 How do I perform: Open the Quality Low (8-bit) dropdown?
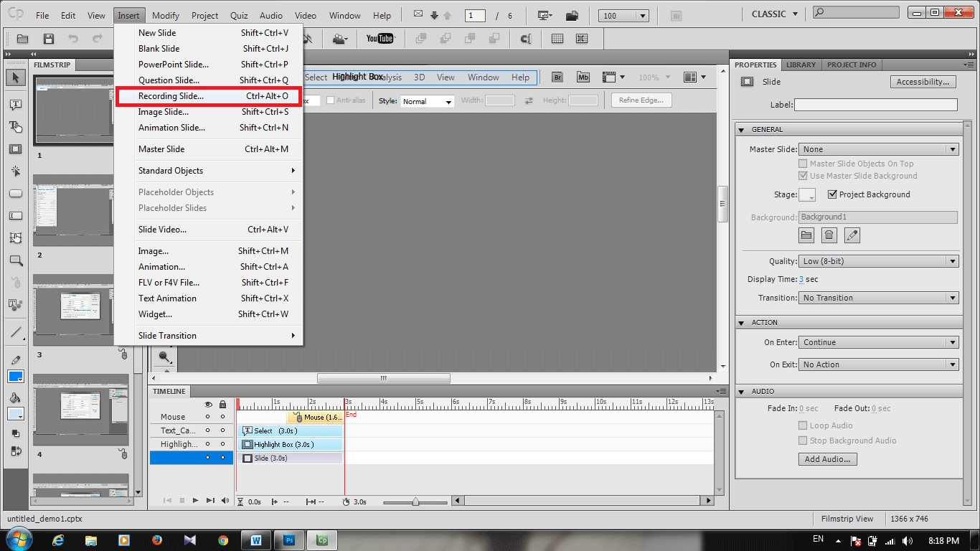879,261
